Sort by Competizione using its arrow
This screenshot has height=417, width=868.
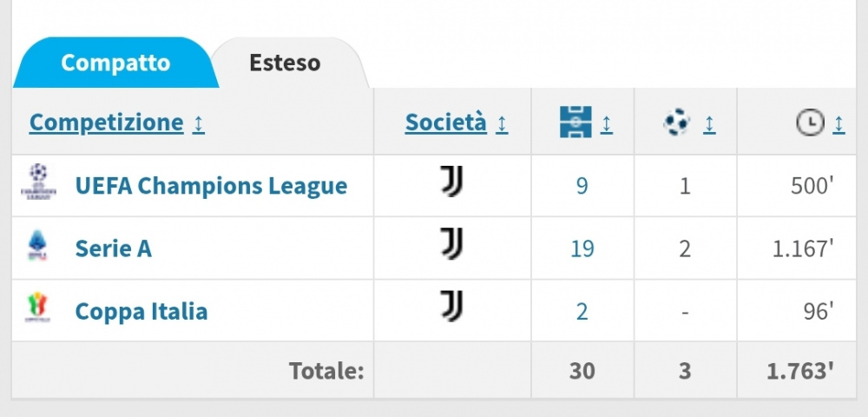199,124
